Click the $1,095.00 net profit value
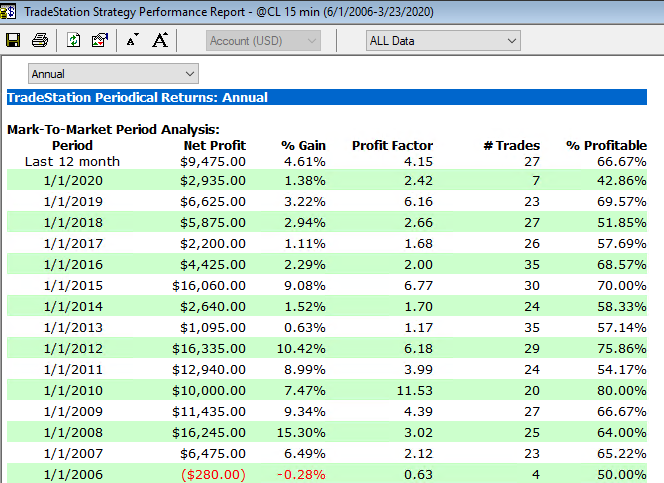The height and width of the screenshot is (483, 664). click(x=213, y=328)
